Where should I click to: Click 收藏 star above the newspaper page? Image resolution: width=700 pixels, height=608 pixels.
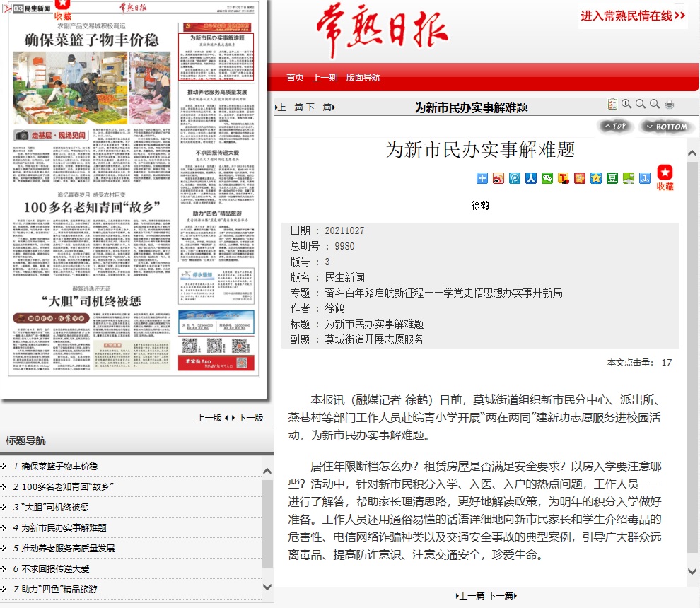click(x=62, y=10)
